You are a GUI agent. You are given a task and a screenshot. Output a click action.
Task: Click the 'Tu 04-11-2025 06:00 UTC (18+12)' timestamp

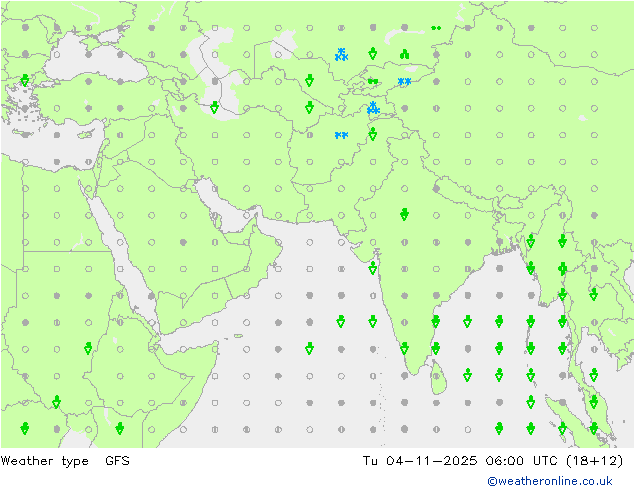pyautogui.click(x=492, y=460)
